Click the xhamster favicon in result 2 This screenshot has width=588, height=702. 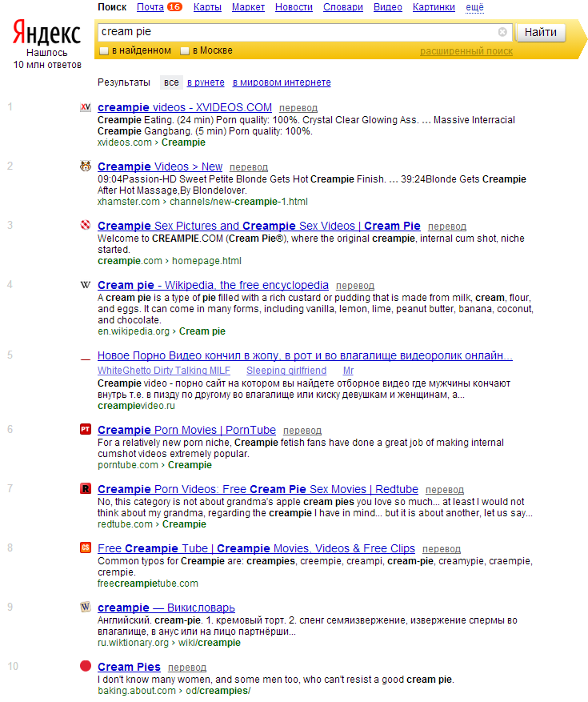(x=86, y=166)
